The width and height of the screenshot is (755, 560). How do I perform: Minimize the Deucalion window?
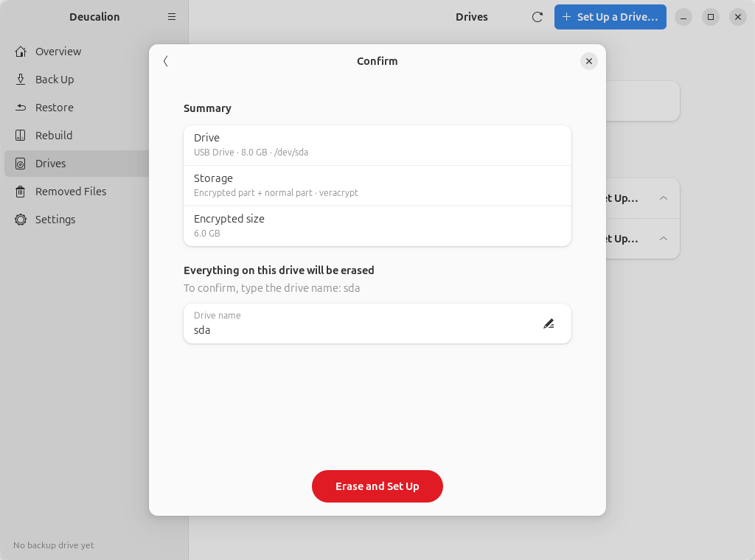[x=683, y=17]
